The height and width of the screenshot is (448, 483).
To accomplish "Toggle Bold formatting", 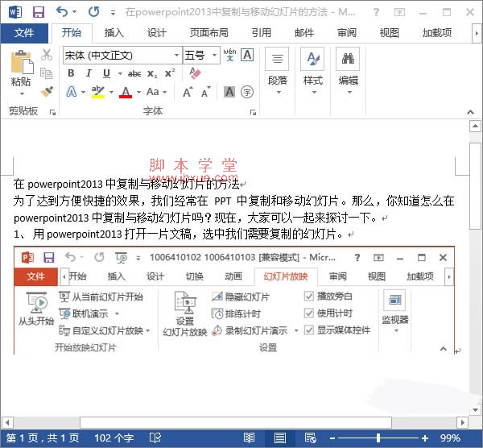I will pyautogui.click(x=71, y=73).
